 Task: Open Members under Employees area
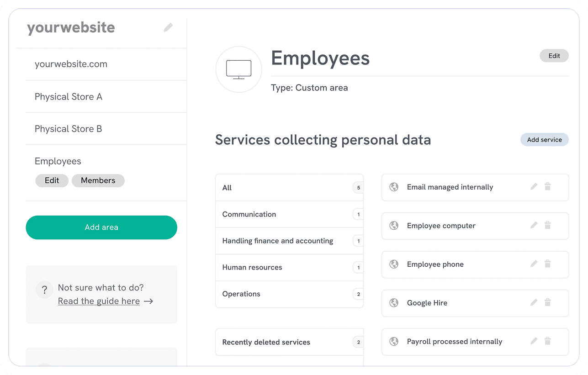click(x=98, y=180)
